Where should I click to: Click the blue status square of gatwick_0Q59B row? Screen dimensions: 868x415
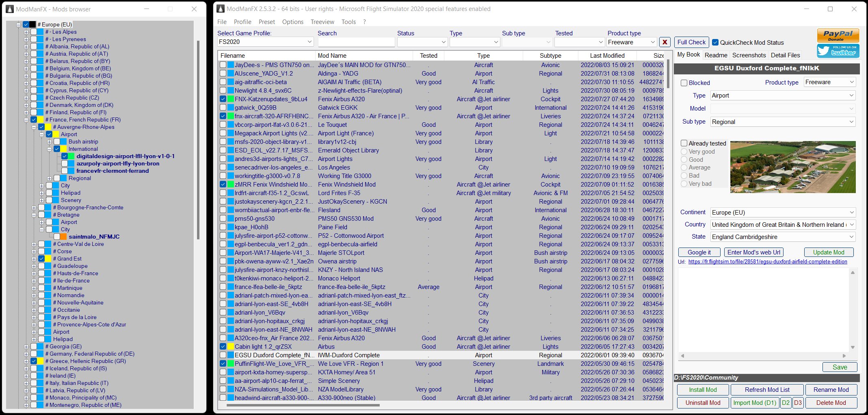tap(230, 107)
